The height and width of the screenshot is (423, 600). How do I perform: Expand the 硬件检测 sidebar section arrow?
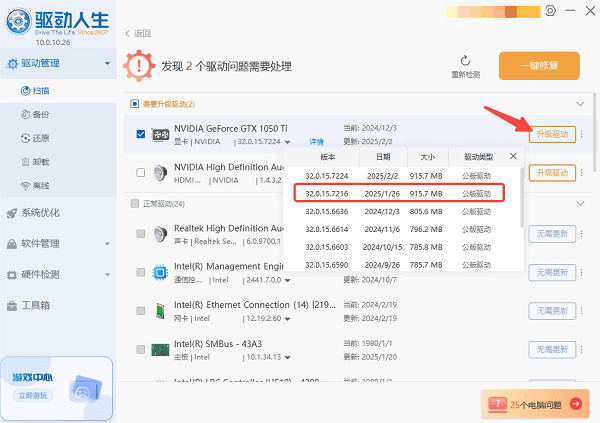coord(108,274)
